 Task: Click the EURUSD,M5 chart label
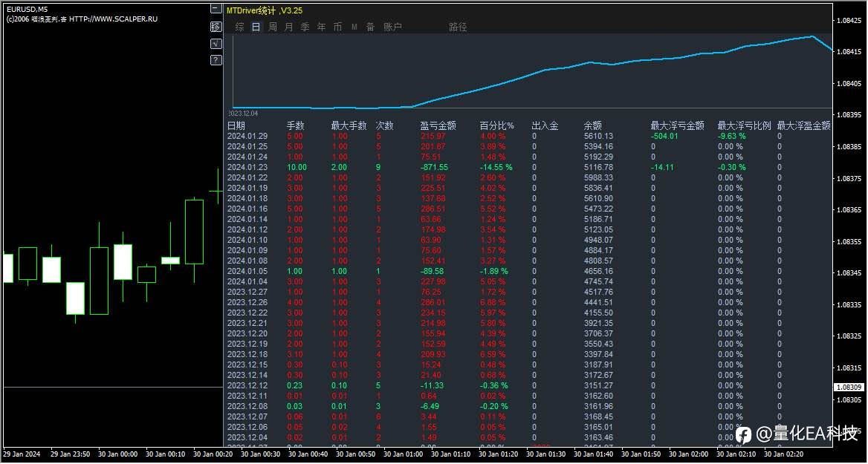coord(27,10)
